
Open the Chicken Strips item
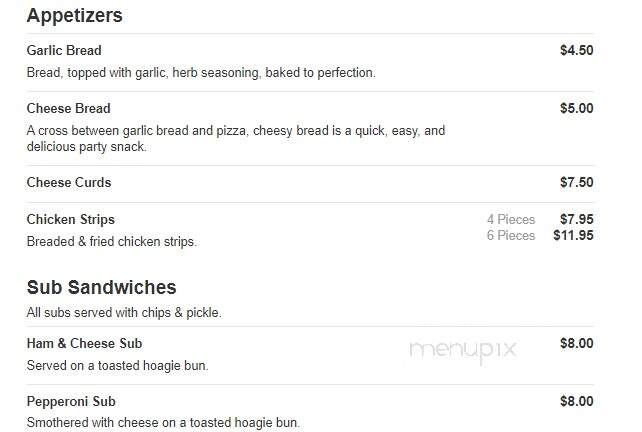[70, 219]
